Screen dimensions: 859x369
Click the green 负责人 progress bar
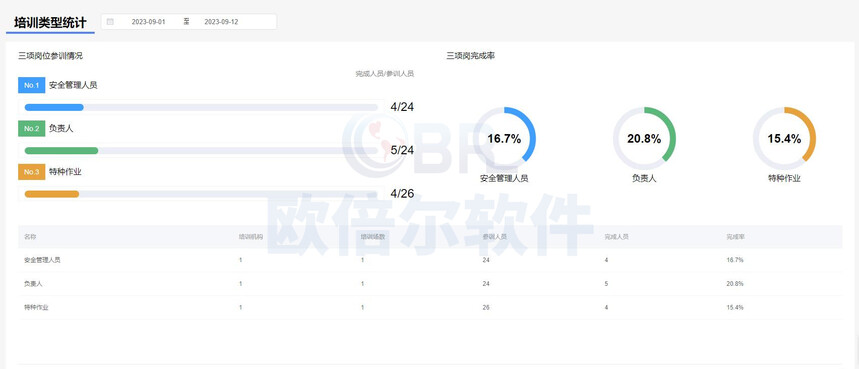[x=61, y=151]
